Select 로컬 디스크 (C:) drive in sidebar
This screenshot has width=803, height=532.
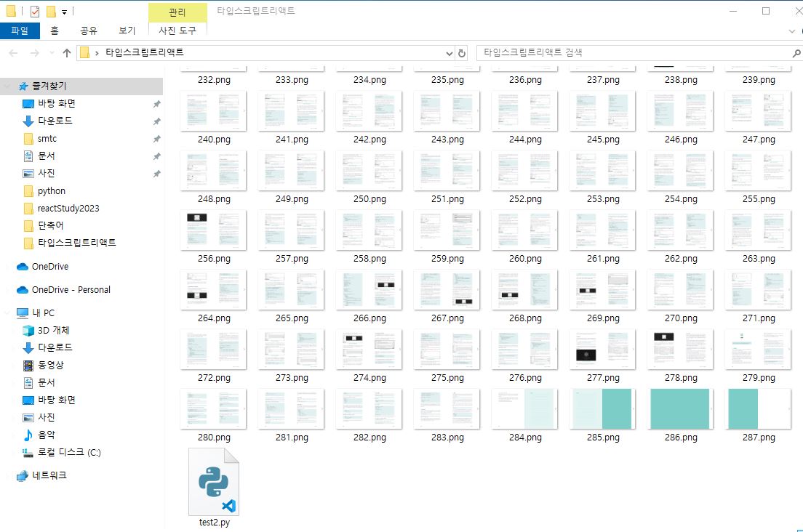[69, 452]
